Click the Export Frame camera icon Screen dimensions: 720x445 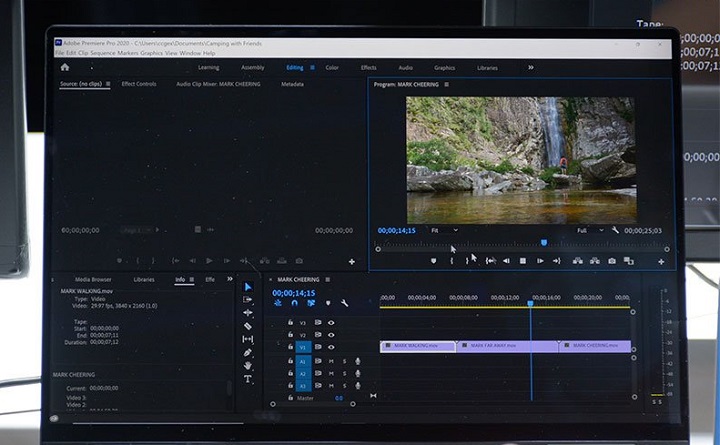611,261
